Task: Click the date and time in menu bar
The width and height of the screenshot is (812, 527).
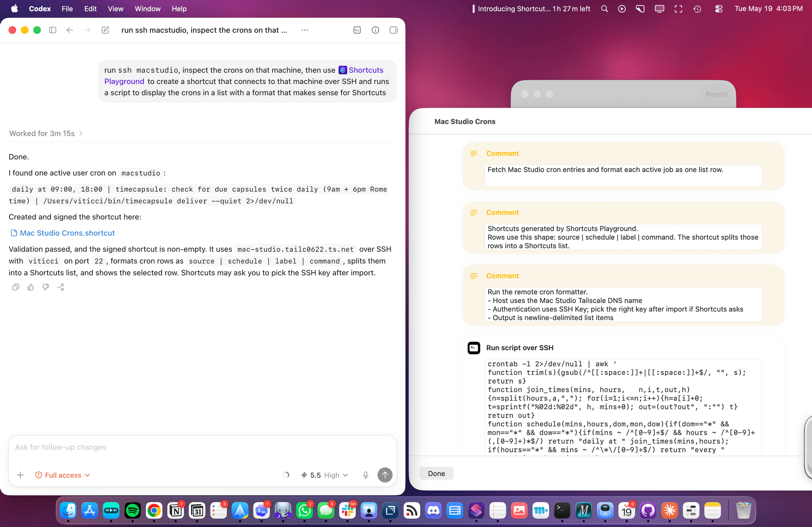Action: click(x=768, y=9)
